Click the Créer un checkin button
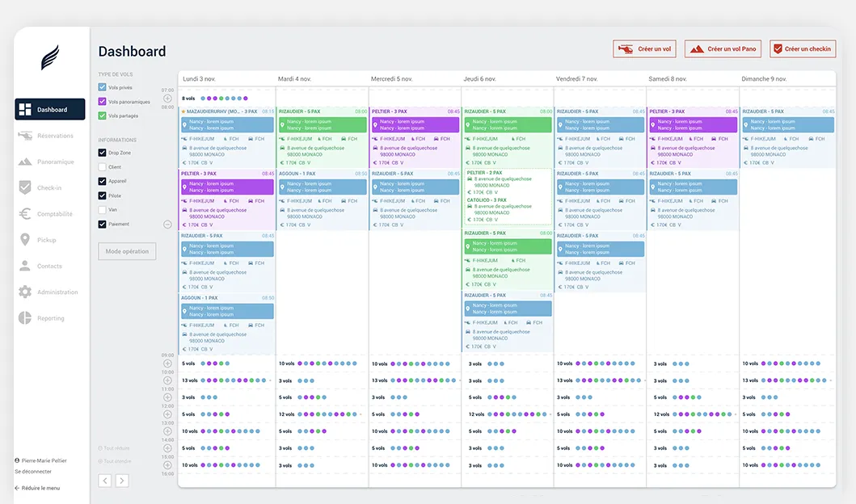The height and width of the screenshot is (504, 856). pos(803,48)
